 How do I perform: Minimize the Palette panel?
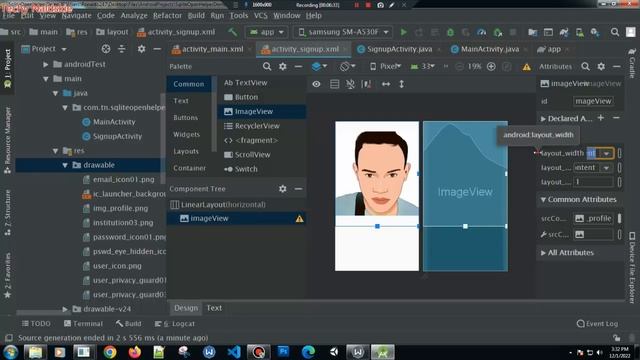coord(298,66)
